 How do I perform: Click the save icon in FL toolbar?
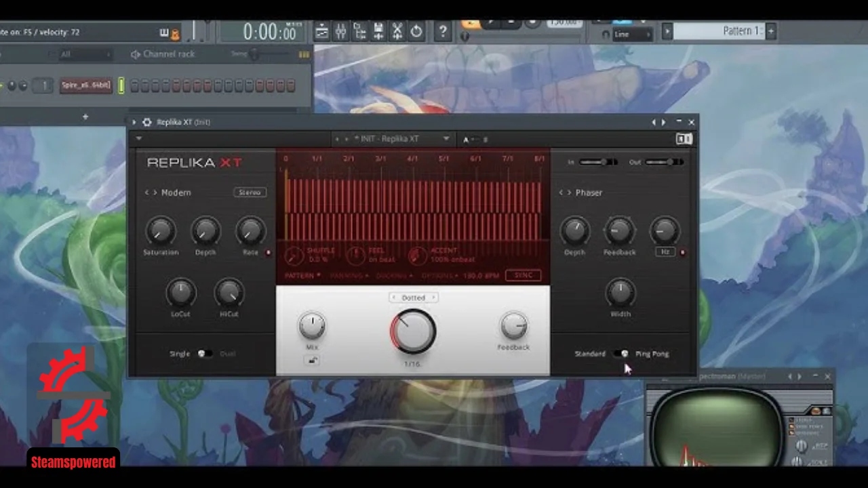[x=379, y=31]
